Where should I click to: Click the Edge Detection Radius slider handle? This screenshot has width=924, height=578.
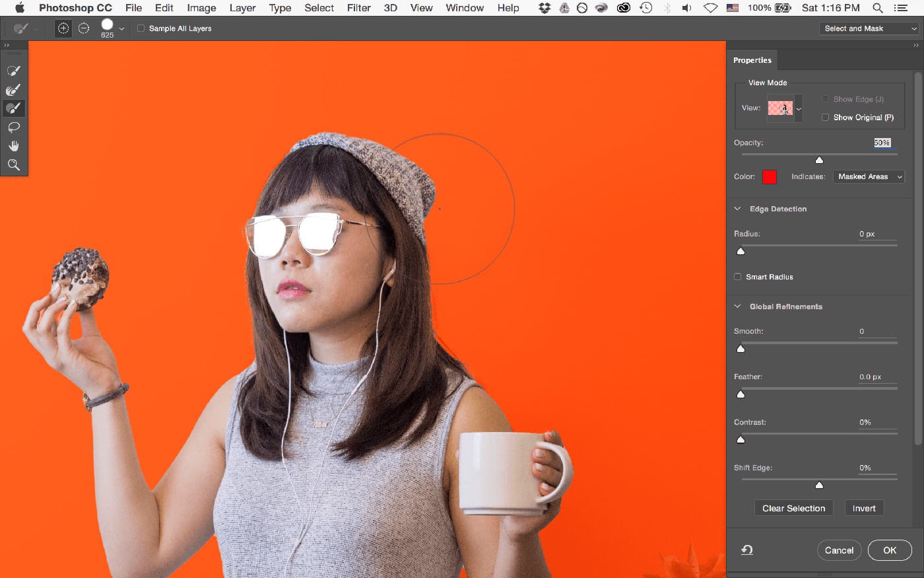coord(741,251)
